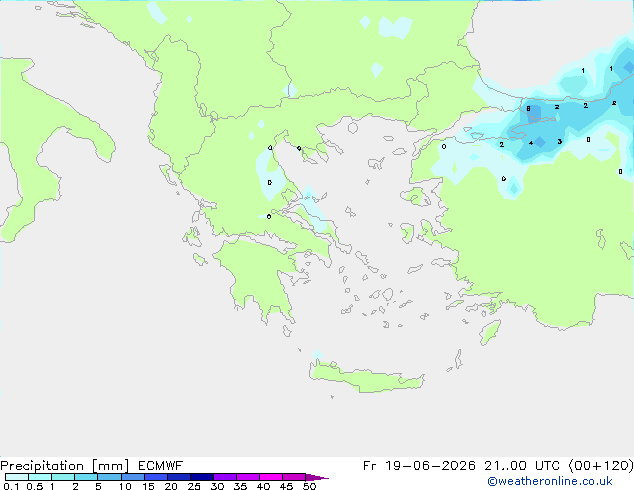634x490 pixels.
Task: Click the 1–2 mm legend color box
Action: [63, 477]
